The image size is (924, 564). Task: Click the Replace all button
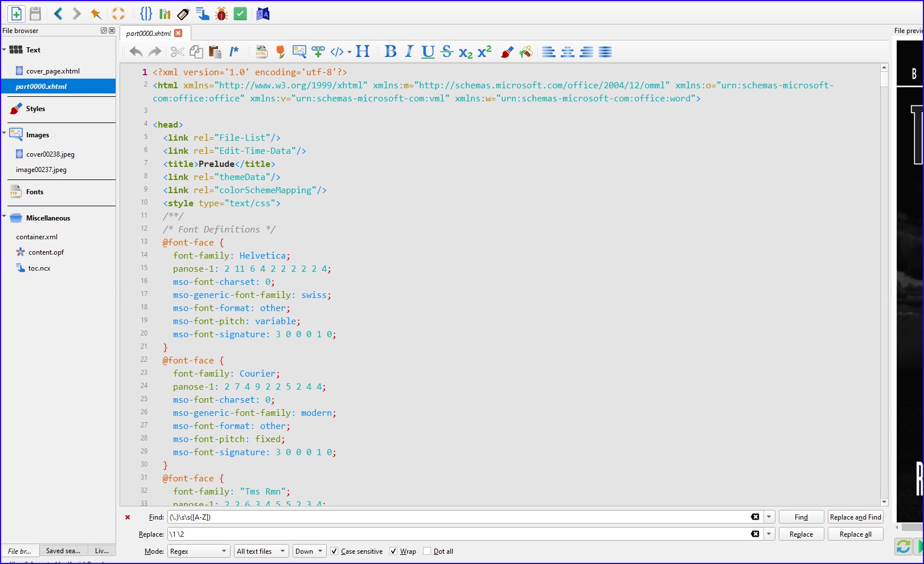point(855,534)
